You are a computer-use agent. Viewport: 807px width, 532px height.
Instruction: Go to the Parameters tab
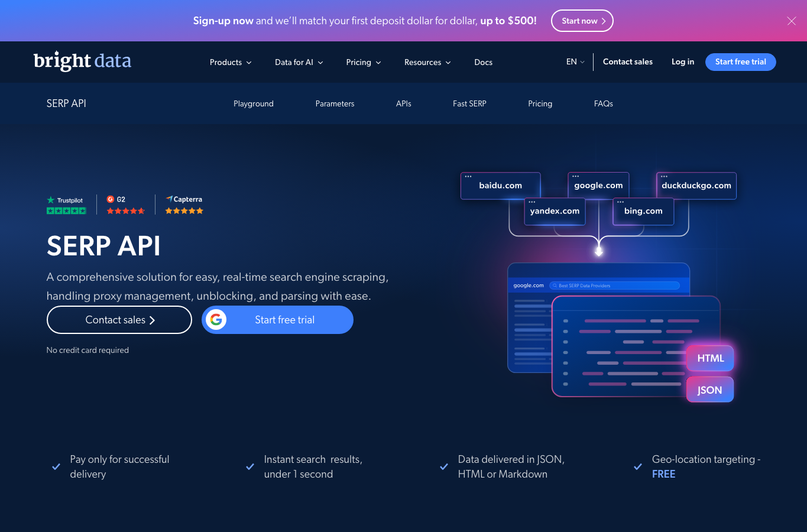(335, 103)
